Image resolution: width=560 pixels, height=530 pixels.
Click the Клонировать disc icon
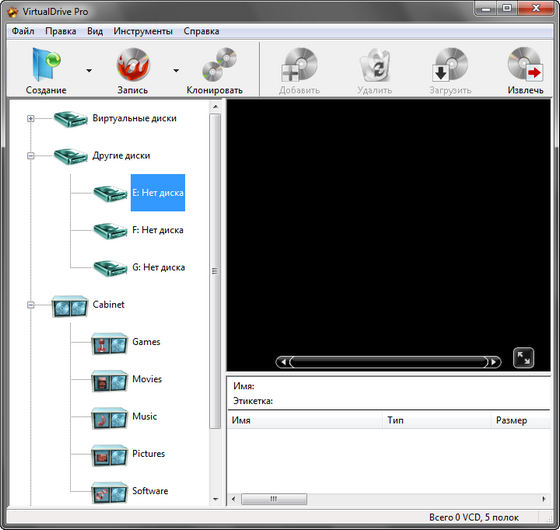click(x=219, y=64)
